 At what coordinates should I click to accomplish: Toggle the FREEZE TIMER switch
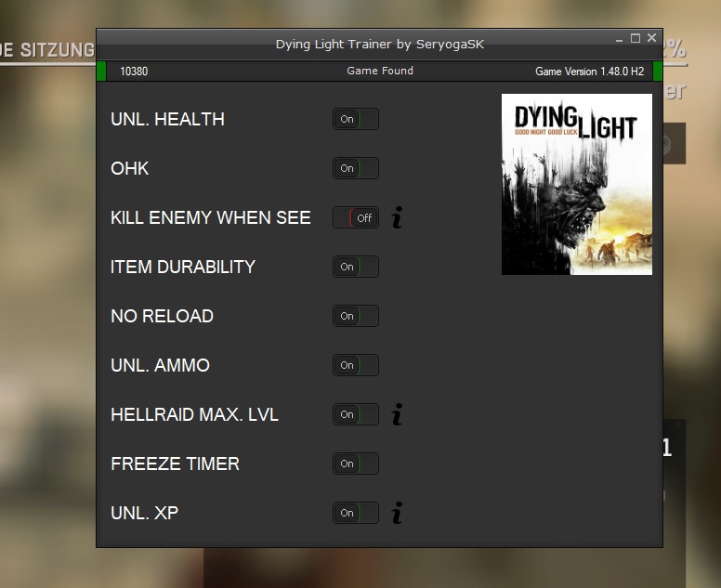[x=356, y=464]
